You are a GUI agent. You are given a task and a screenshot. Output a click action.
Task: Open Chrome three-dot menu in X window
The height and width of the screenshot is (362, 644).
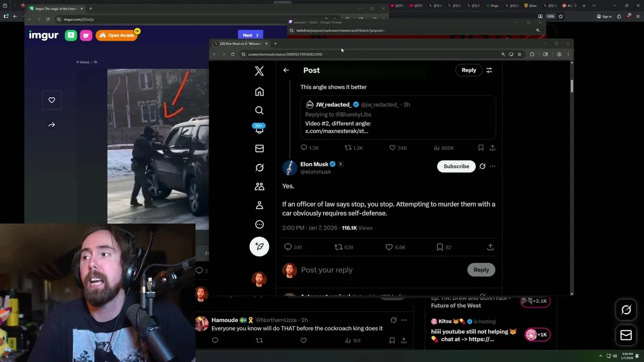click(568, 54)
